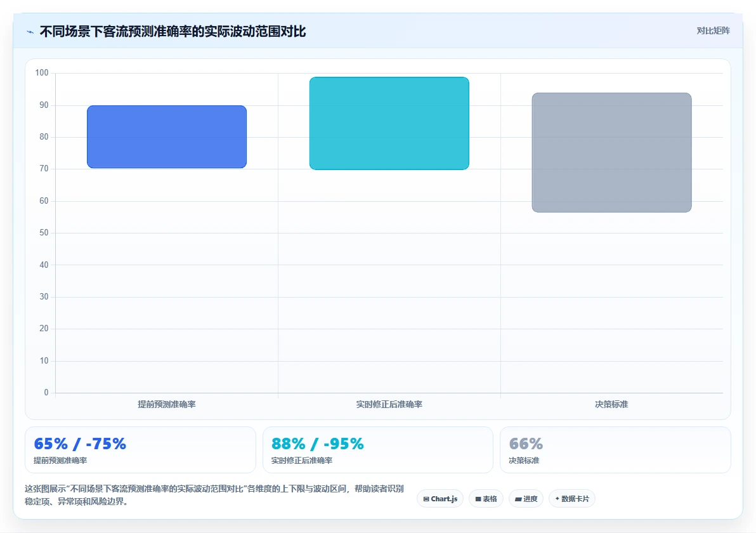Screen dimensions: 756x533
Task: Select the gray 决策标准 floating bar
Action: point(611,152)
